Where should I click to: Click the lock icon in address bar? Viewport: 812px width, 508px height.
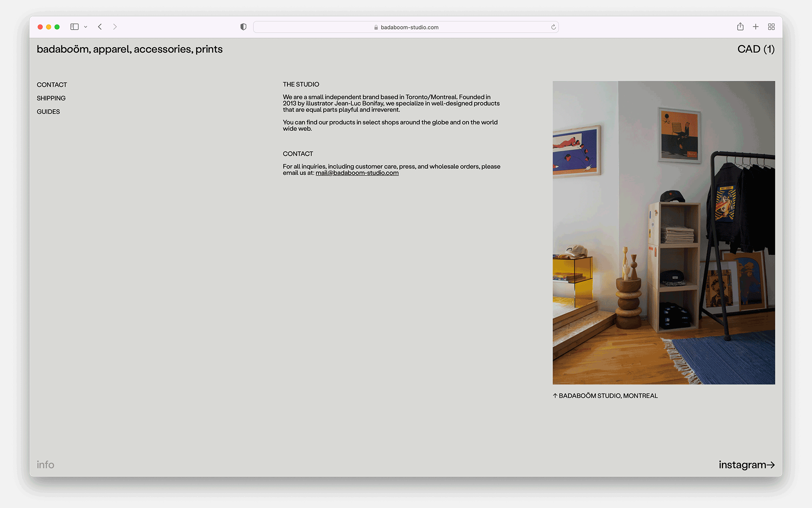coord(376,27)
